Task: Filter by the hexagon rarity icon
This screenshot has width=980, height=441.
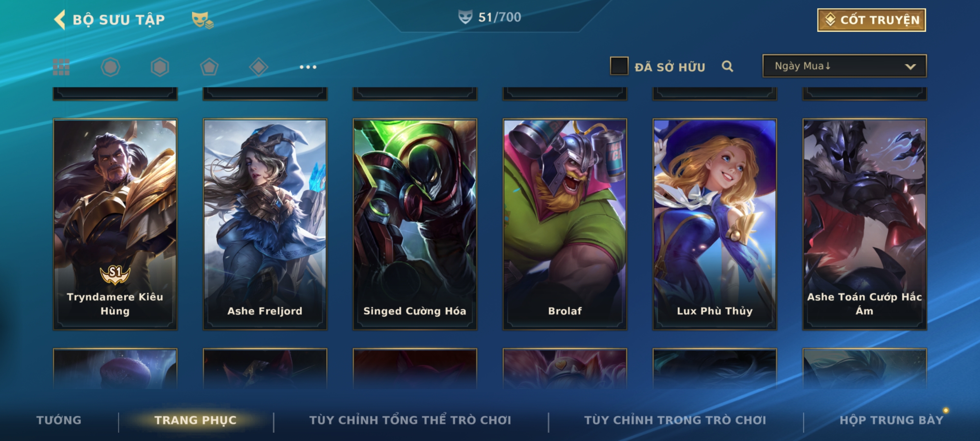Action: tap(160, 67)
